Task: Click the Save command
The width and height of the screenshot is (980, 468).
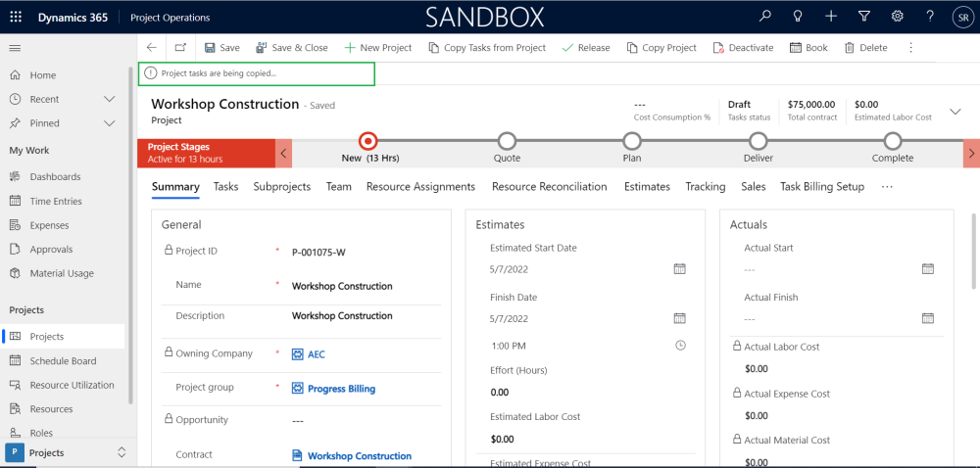Action: coord(221,47)
